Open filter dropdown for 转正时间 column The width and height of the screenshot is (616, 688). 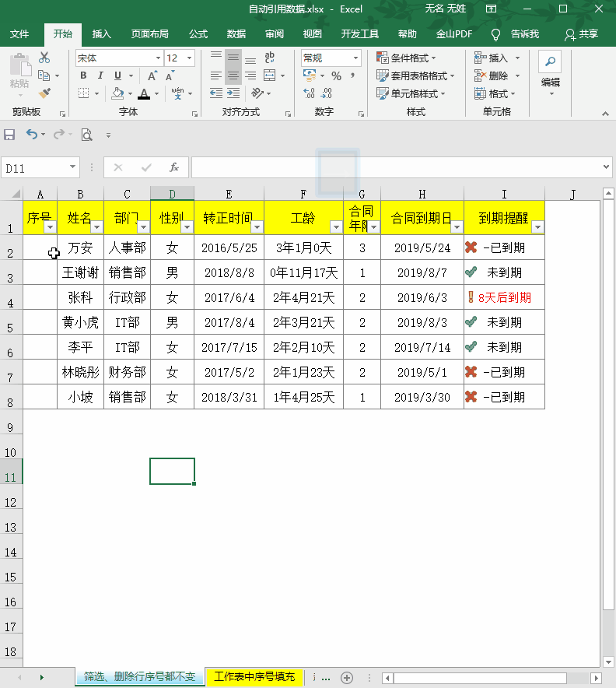[257, 226]
